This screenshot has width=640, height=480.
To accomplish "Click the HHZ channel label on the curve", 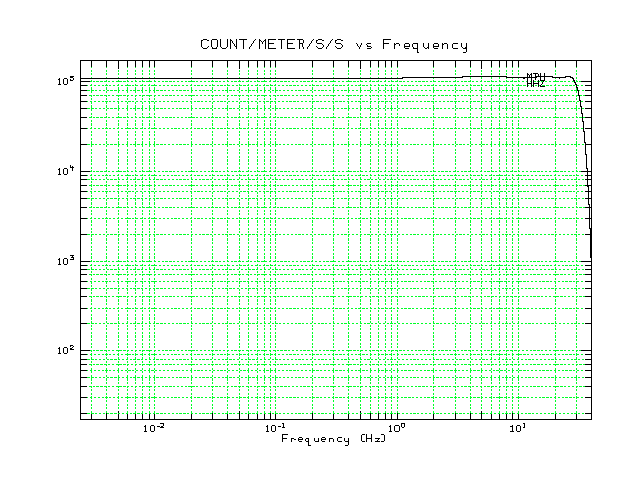I will click(536, 84).
